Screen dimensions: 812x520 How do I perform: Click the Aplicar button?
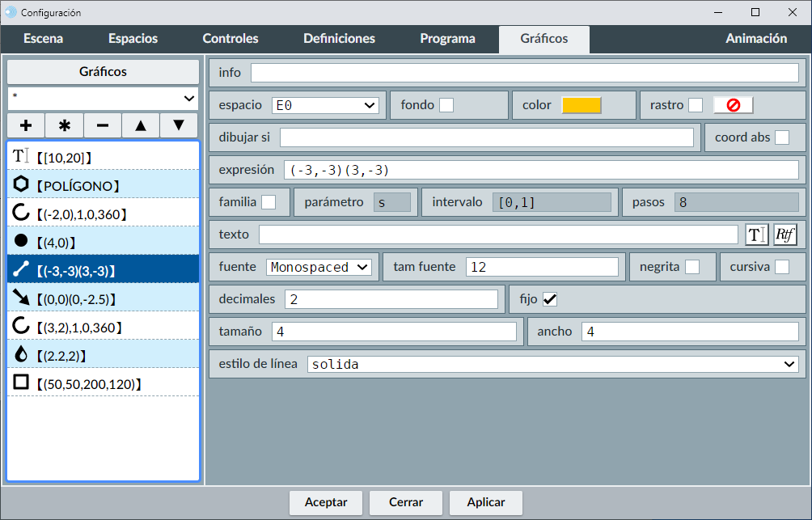coord(486,502)
